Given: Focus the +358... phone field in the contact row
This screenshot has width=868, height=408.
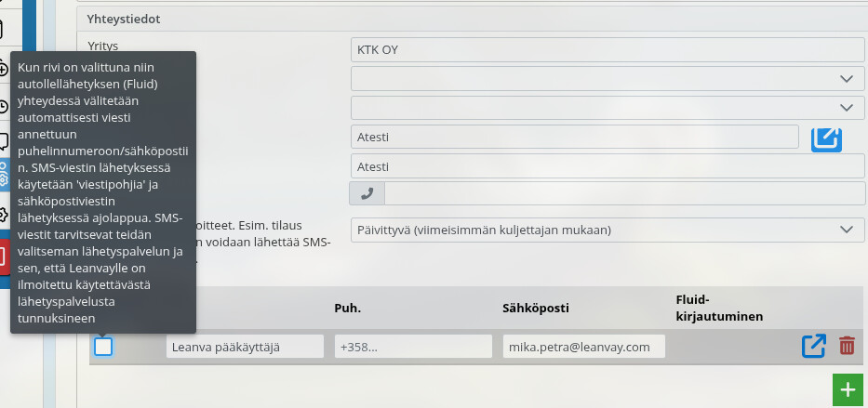Looking at the screenshot, I should (413, 347).
